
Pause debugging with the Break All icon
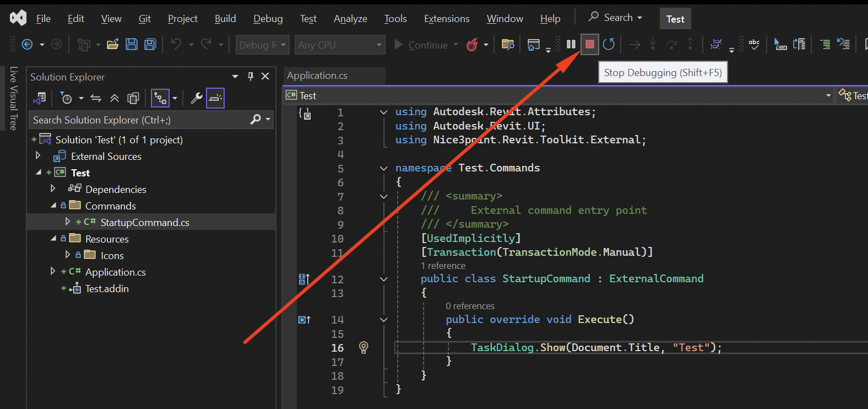point(571,45)
